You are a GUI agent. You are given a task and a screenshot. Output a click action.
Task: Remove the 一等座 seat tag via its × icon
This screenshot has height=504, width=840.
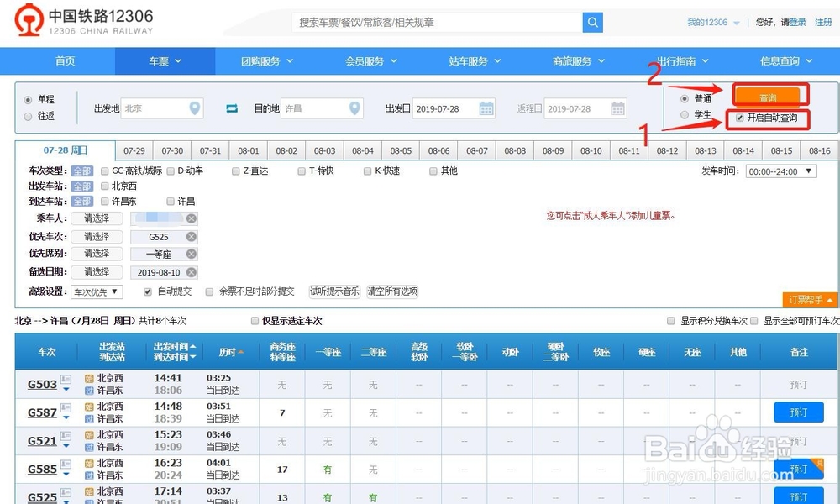tap(189, 254)
